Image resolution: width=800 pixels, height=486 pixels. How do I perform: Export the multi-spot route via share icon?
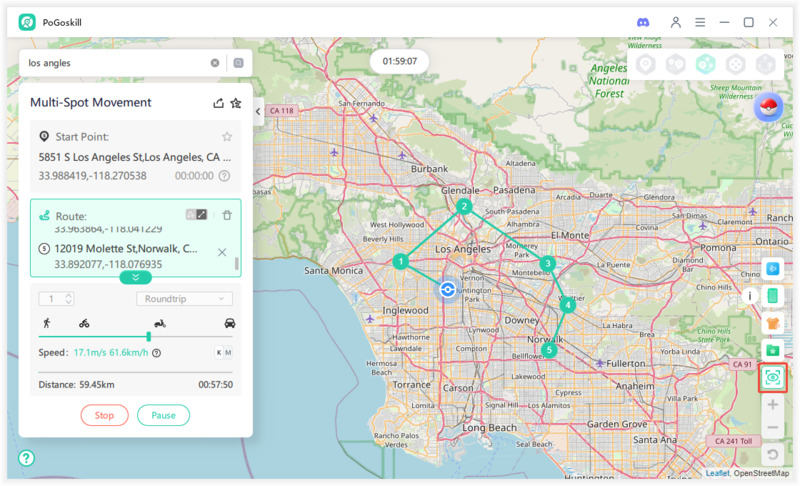(x=219, y=103)
